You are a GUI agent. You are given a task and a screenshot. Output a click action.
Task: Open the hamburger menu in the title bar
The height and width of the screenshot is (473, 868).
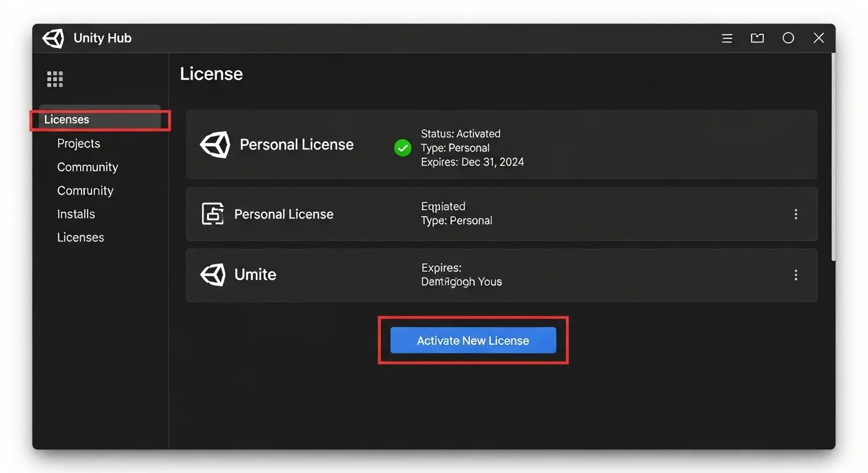click(727, 38)
